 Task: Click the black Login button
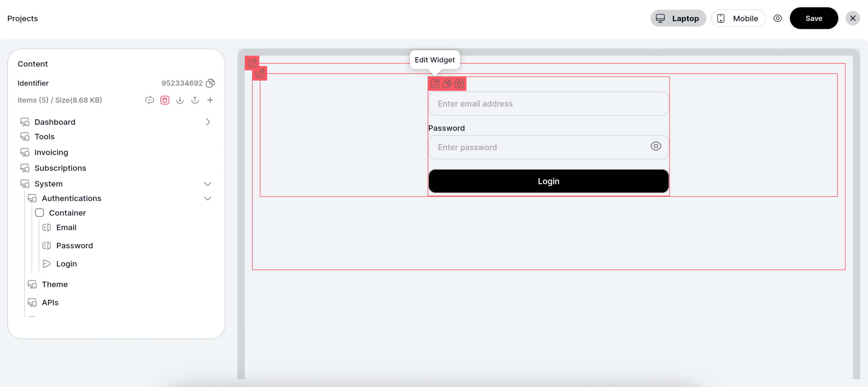point(548,181)
